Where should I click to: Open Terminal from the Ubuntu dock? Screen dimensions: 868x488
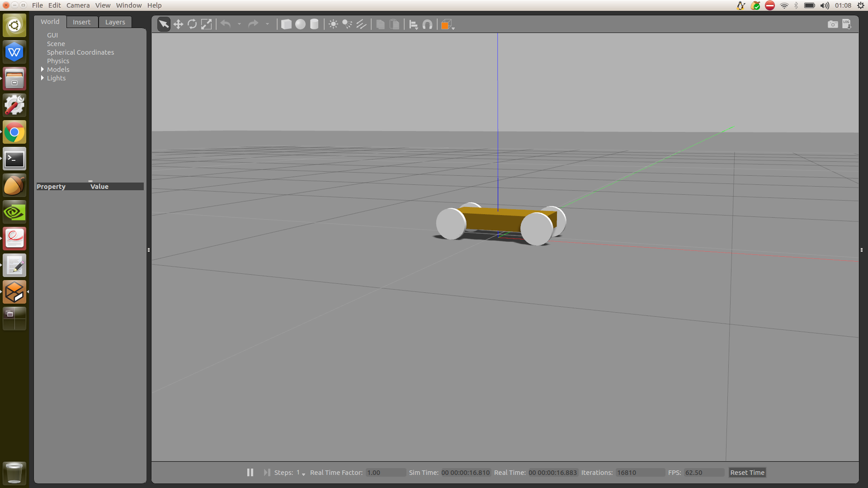point(14,159)
